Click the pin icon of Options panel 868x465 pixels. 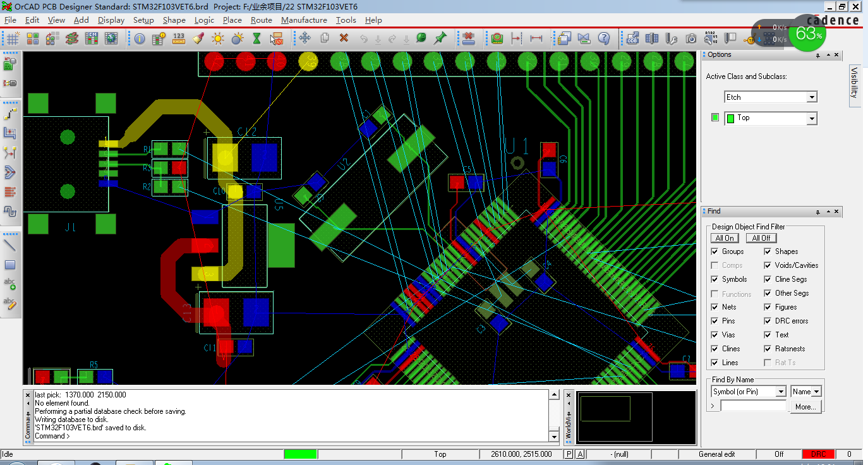pos(817,56)
